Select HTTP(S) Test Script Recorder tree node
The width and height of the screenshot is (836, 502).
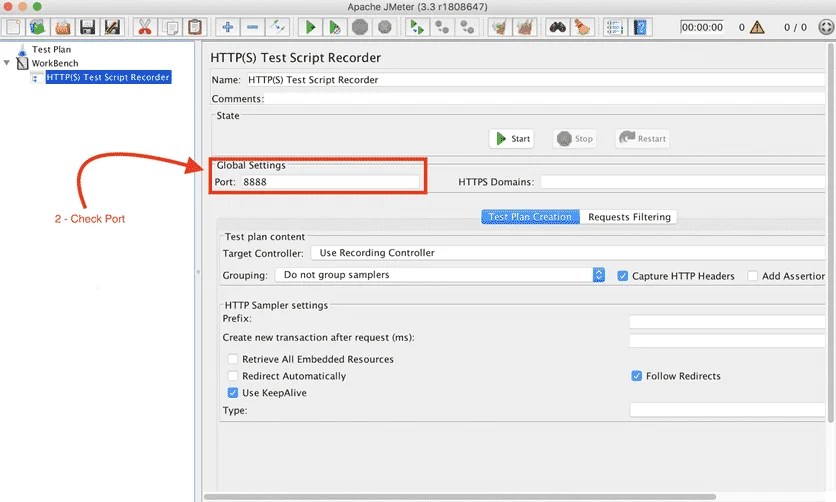[x=108, y=77]
